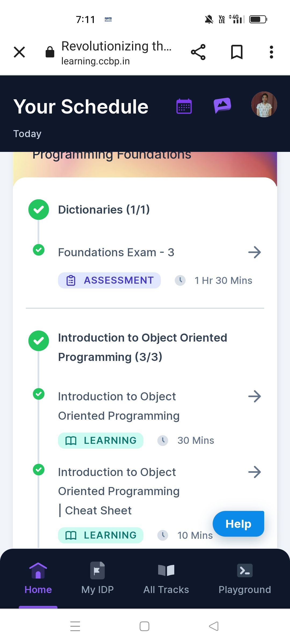Click the lock icon beside site URL
The width and height of the screenshot is (290, 644).
point(50,52)
